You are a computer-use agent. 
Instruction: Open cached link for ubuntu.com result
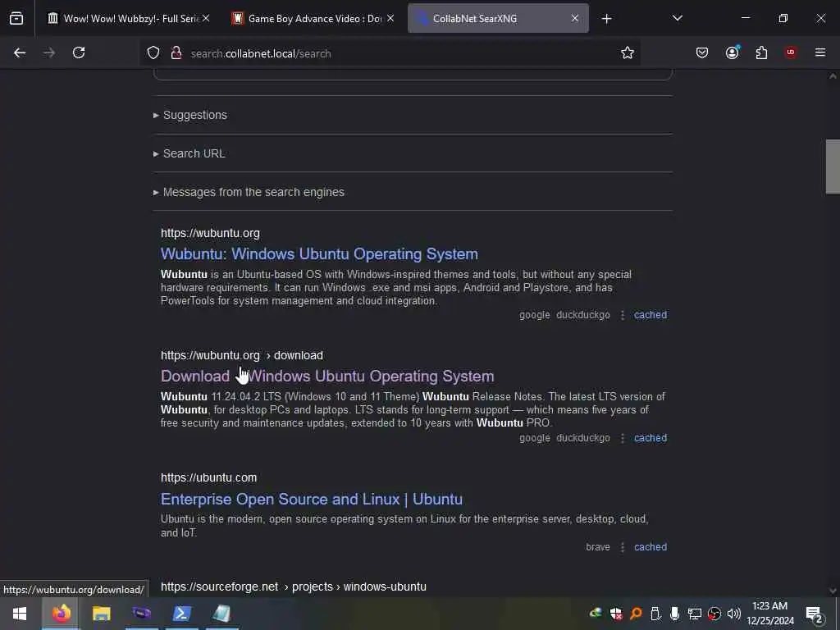click(x=651, y=547)
